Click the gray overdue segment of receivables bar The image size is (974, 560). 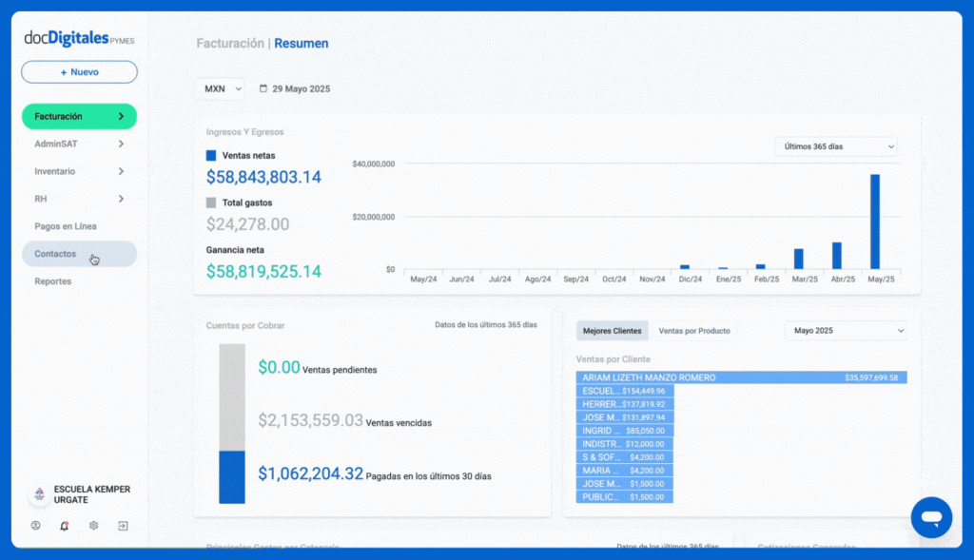232,397
